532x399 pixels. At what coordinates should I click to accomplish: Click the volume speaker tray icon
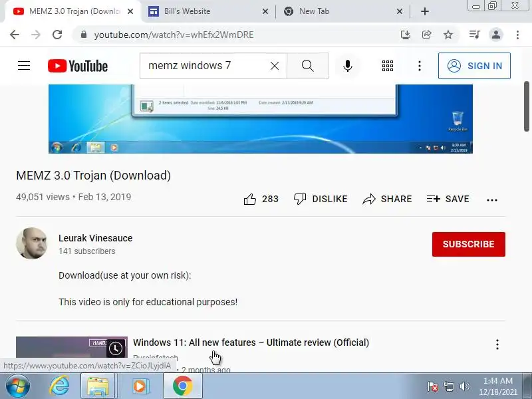(464, 386)
